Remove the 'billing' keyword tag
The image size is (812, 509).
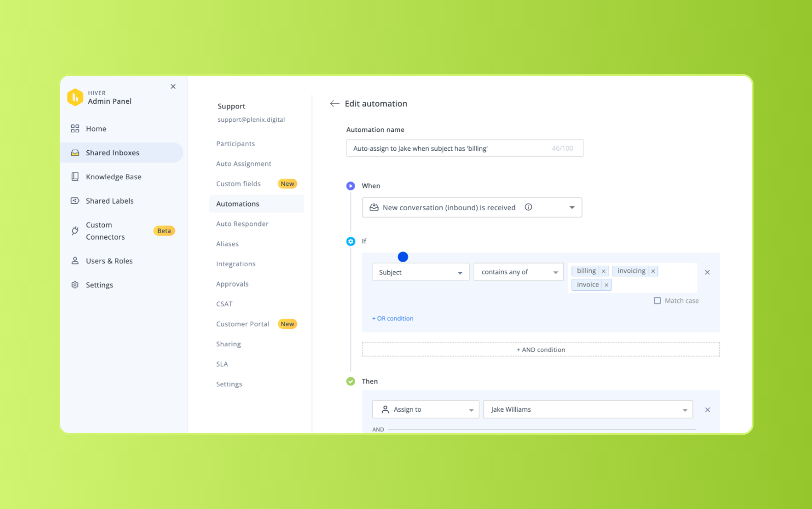(x=603, y=271)
